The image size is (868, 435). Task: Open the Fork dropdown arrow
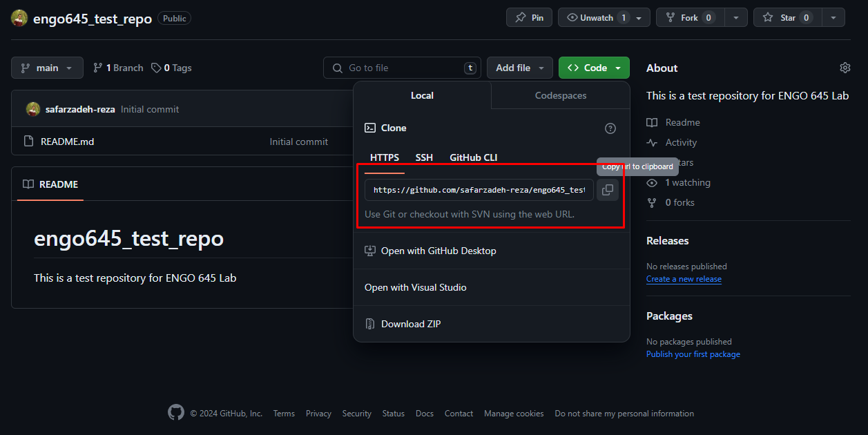pos(737,18)
